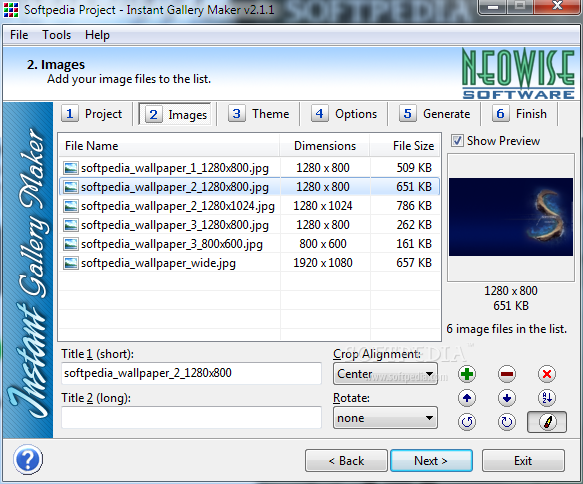Image resolution: width=583 pixels, height=484 pixels.
Task: Sort by File Name column header
Action: point(169,146)
